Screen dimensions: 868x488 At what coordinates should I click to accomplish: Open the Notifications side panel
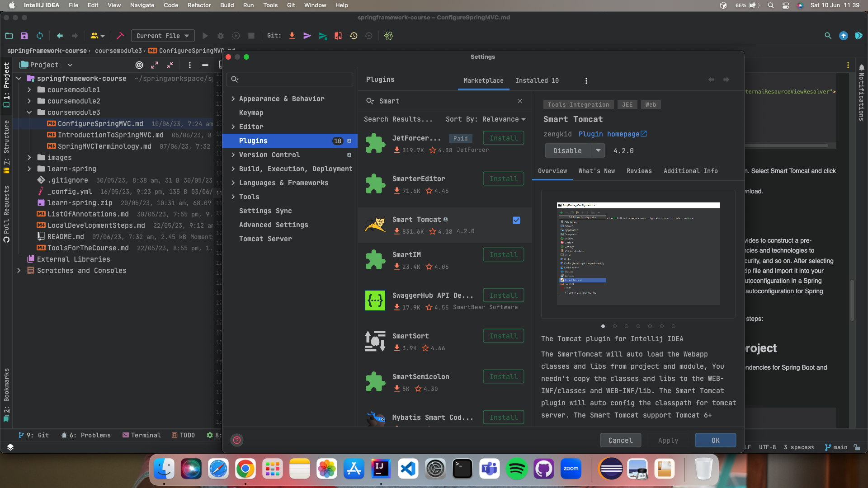coord(862,93)
